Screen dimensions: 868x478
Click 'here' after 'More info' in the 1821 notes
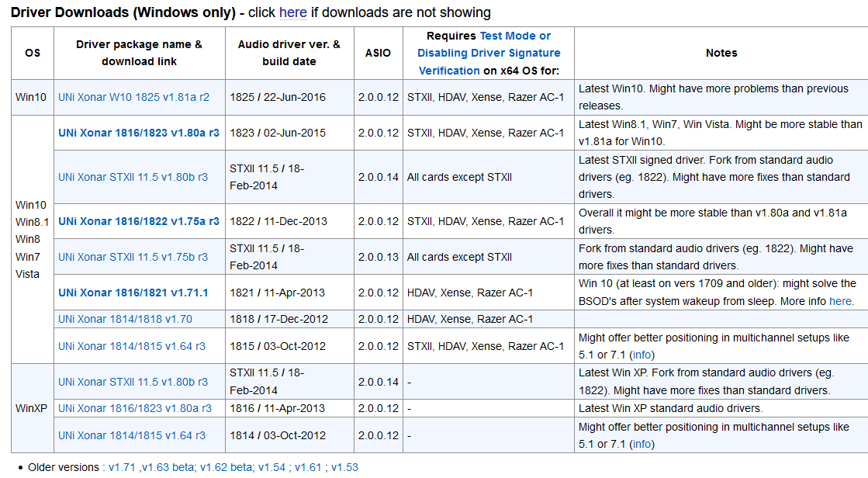(840, 301)
